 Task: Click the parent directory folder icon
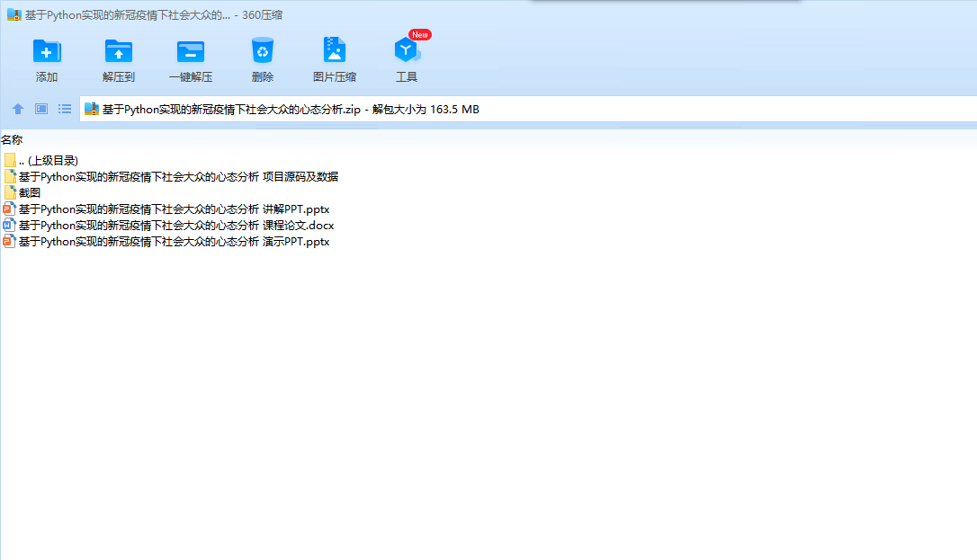click(x=10, y=161)
